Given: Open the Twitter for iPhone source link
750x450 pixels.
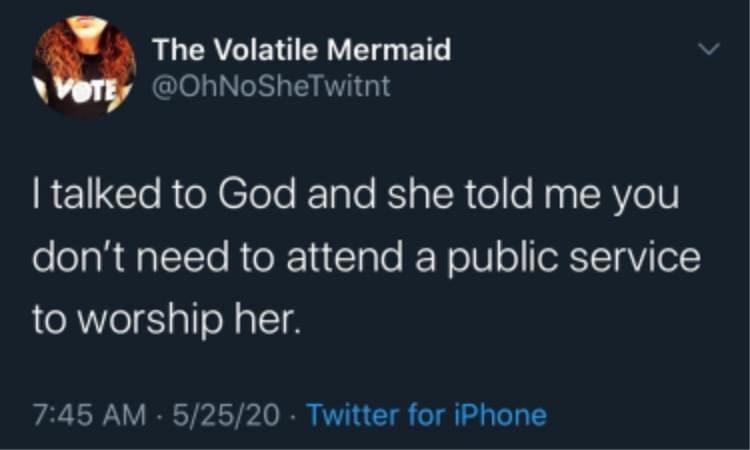Looking at the screenshot, I should click(x=426, y=413).
